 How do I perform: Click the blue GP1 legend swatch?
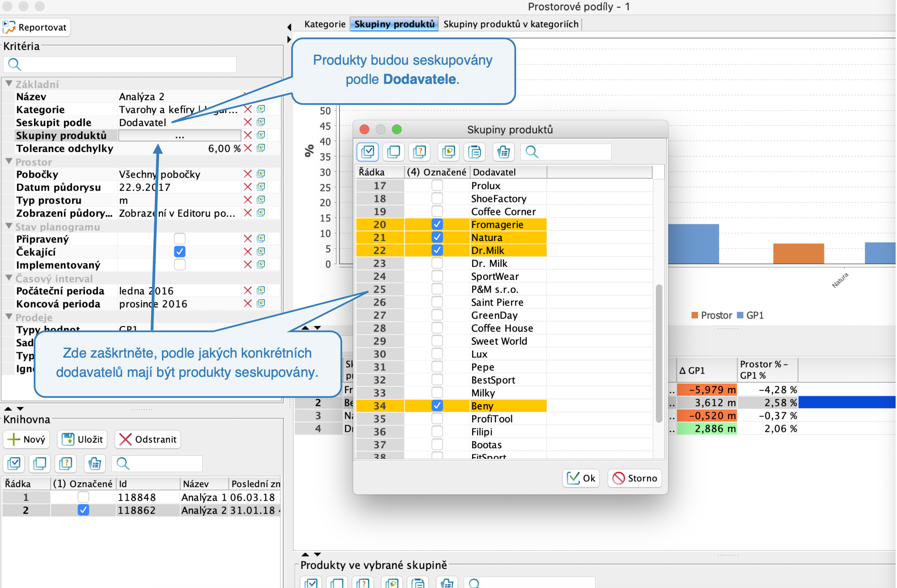click(x=740, y=315)
